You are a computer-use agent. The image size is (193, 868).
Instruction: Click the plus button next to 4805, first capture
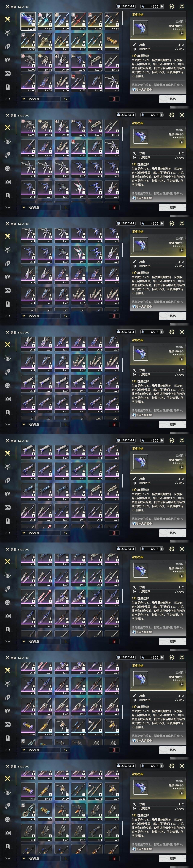tap(162, 6)
